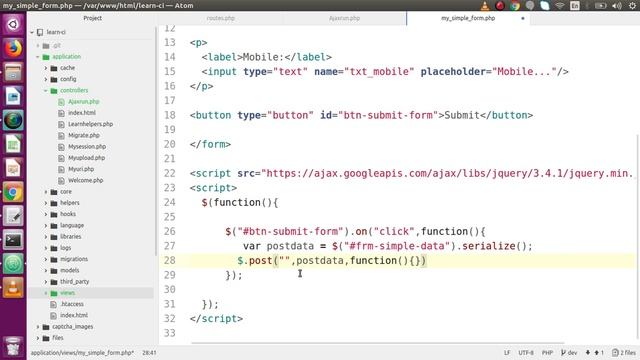This screenshot has width=640, height=360.
Task: Expand the files folder
Action: (x=38, y=338)
